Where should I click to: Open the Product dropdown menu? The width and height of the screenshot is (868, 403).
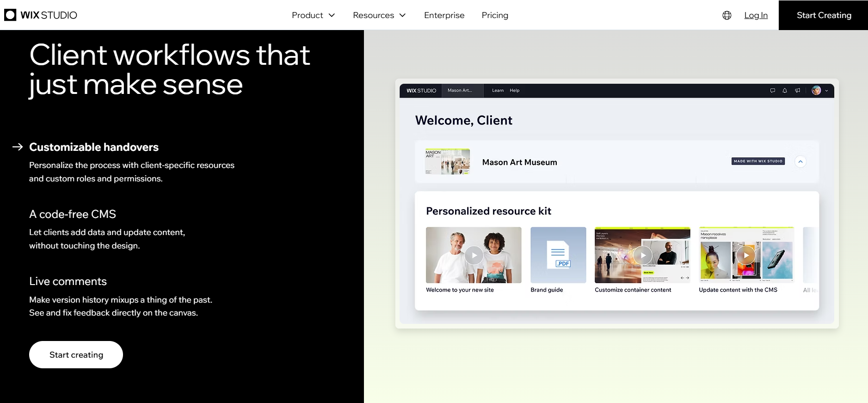coord(313,15)
